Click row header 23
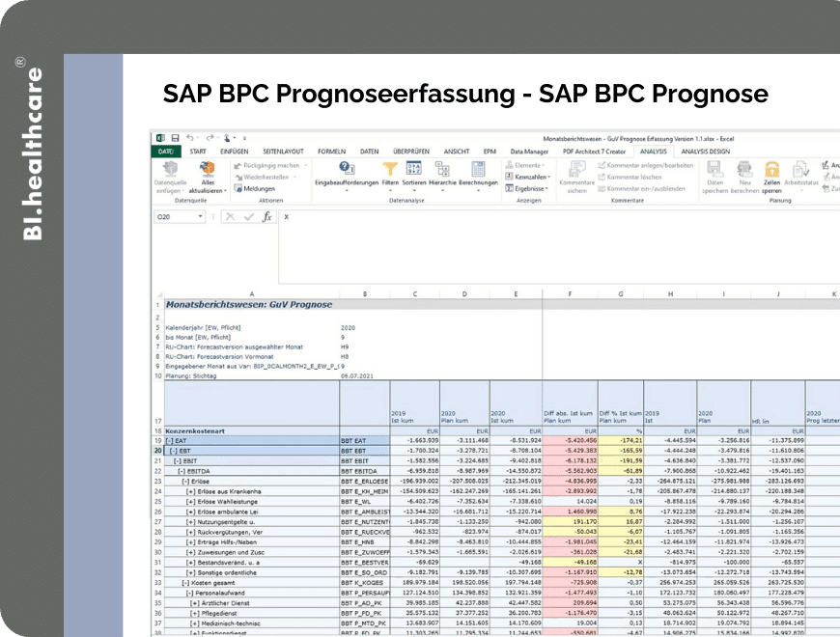This screenshot has height=637, width=840. 157,482
